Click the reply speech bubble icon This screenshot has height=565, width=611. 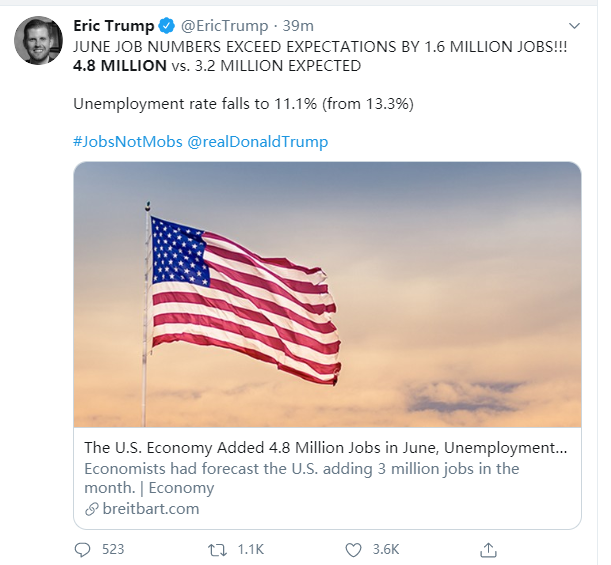click(x=82, y=550)
